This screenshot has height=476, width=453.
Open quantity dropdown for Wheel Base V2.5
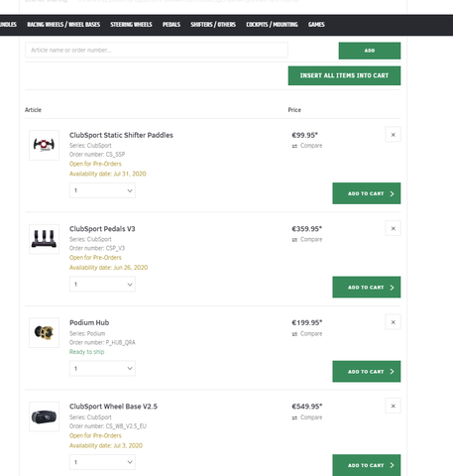pos(102,462)
